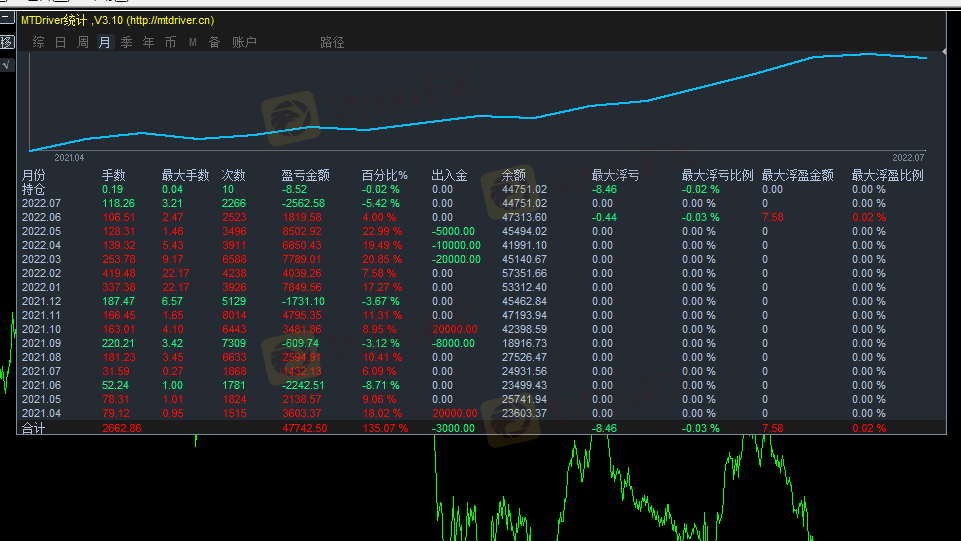Screen dimensions: 961x541
Task: Open the 备 notes tab
Action: click(x=214, y=42)
